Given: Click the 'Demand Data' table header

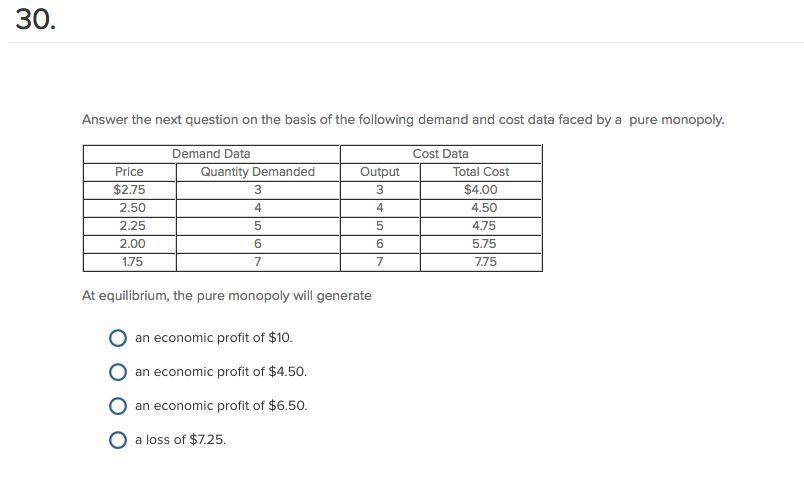Looking at the screenshot, I should [211, 154].
